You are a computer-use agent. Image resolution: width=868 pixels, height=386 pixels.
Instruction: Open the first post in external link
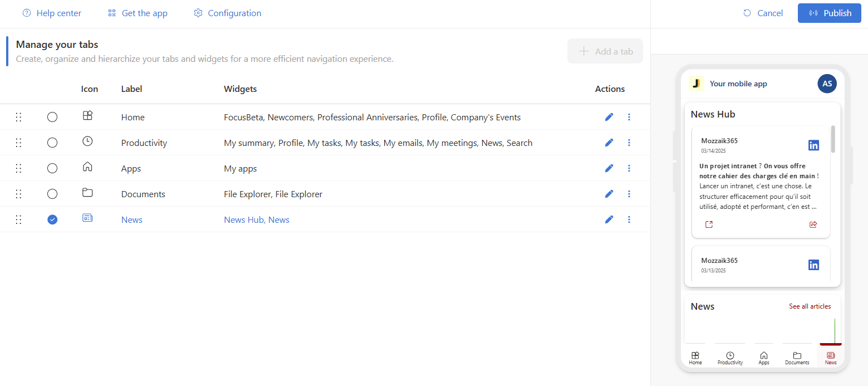[x=709, y=224]
